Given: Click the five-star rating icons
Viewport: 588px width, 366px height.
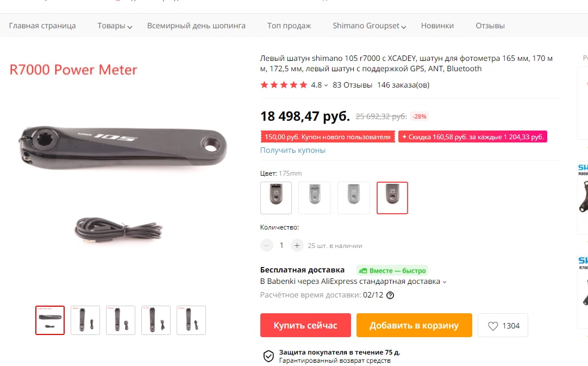Looking at the screenshot, I should point(284,85).
